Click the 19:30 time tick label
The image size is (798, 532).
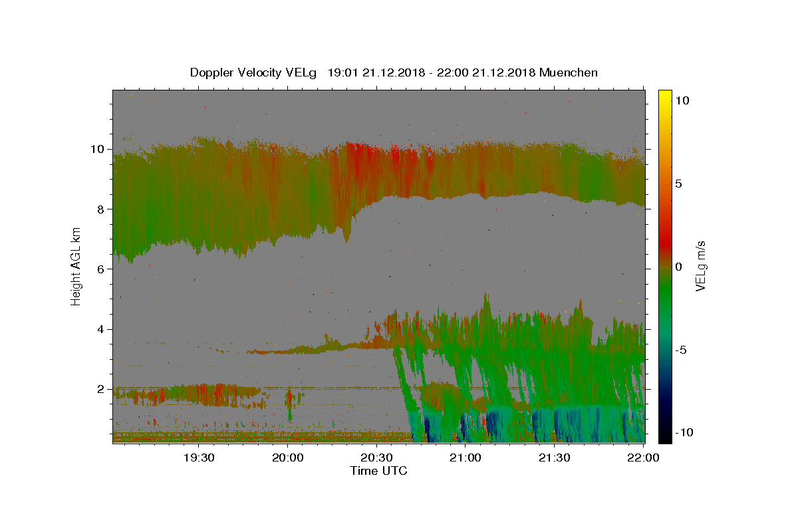198,458
